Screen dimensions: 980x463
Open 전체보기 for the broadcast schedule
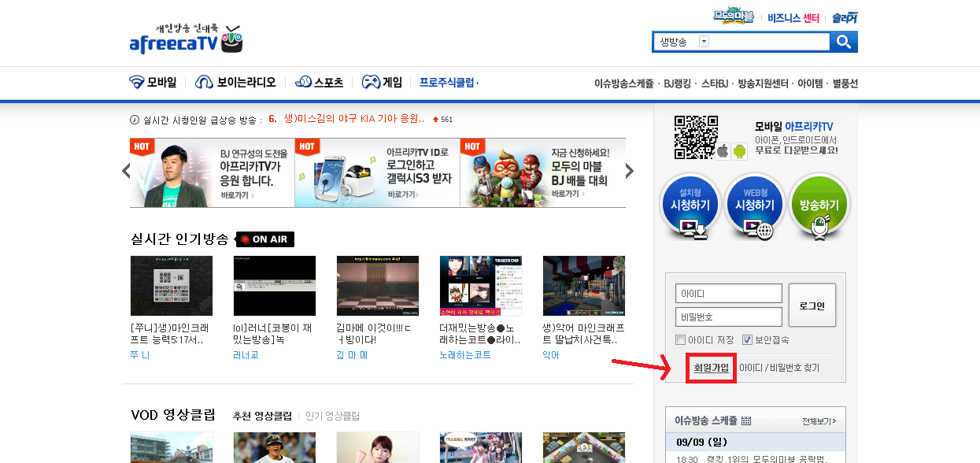(x=819, y=421)
